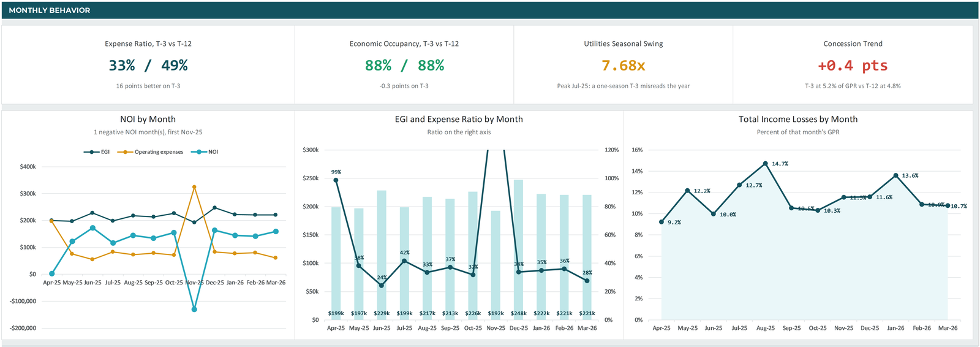980x347 pixels.
Task: Click the 'Economic Occupancy, T-3 vs T-12' title
Action: click(x=404, y=44)
